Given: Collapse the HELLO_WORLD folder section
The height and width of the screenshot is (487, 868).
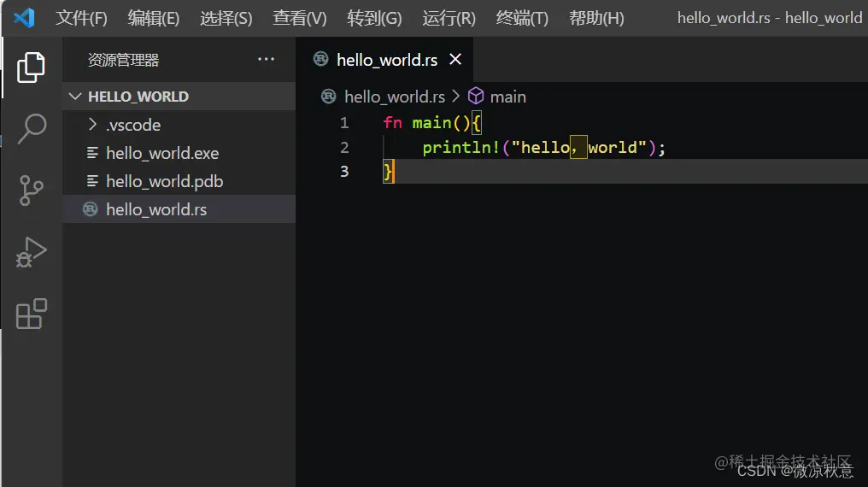Looking at the screenshot, I should 75,97.
